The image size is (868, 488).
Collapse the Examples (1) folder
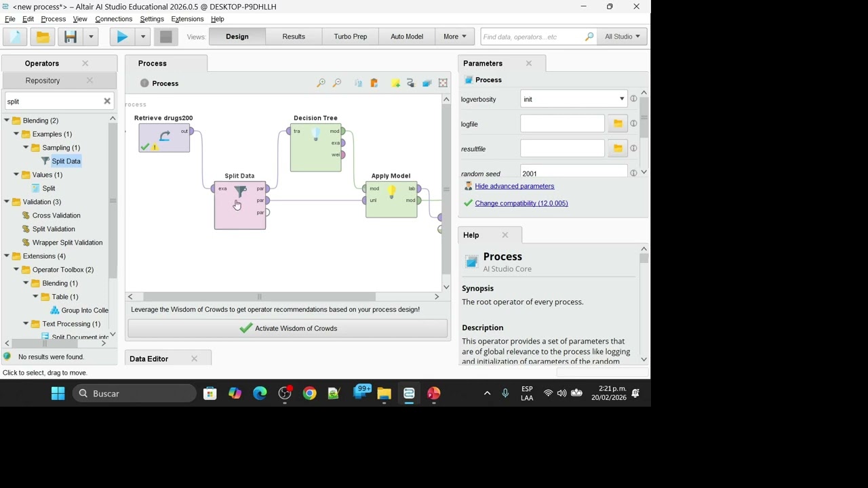click(x=16, y=134)
